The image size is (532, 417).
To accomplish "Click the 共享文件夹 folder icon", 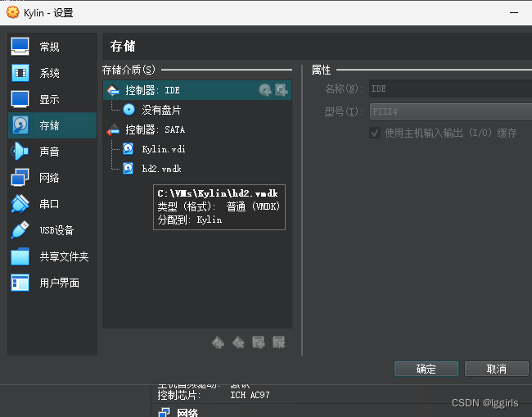I will (20, 256).
